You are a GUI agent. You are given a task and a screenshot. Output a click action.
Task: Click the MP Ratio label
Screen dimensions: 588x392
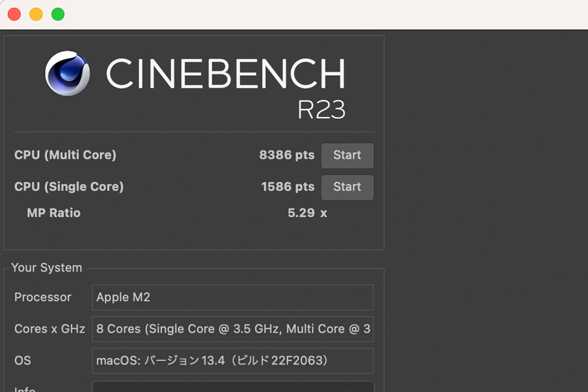[54, 213]
